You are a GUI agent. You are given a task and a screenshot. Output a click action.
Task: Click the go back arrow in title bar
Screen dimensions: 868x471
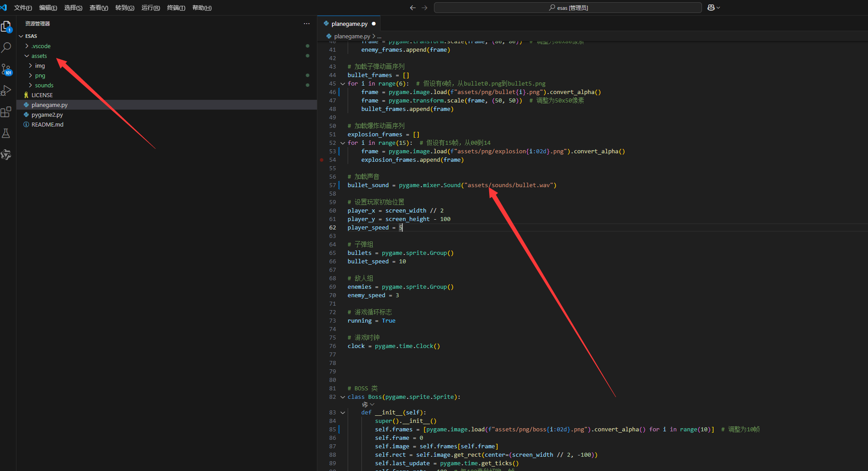pos(413,8)
